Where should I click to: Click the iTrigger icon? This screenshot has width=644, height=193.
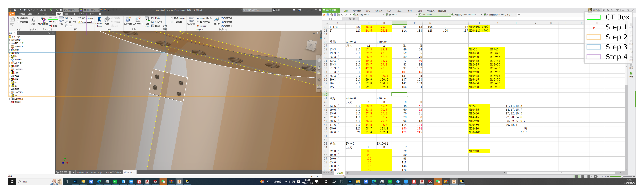[202, 26]
